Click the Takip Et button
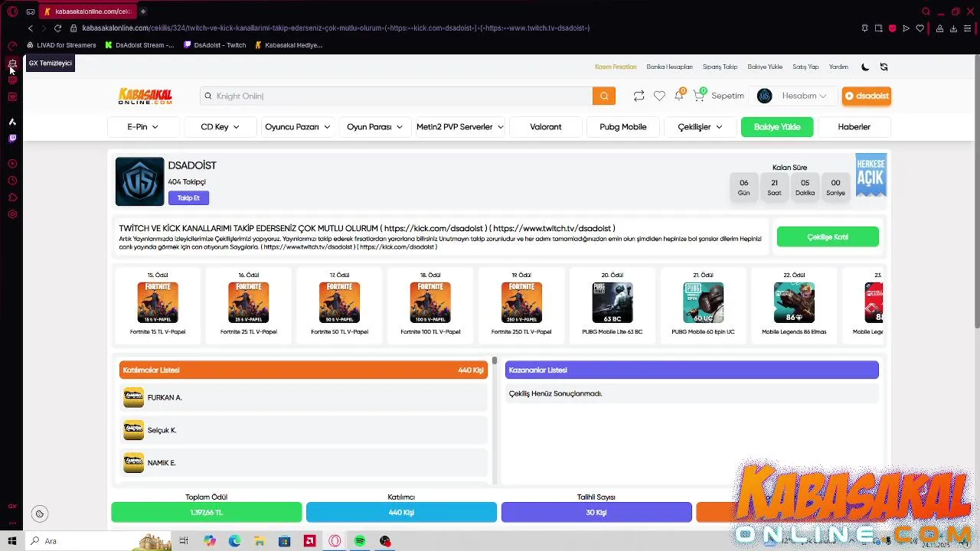The image size is (980, 551). point(188,198)
